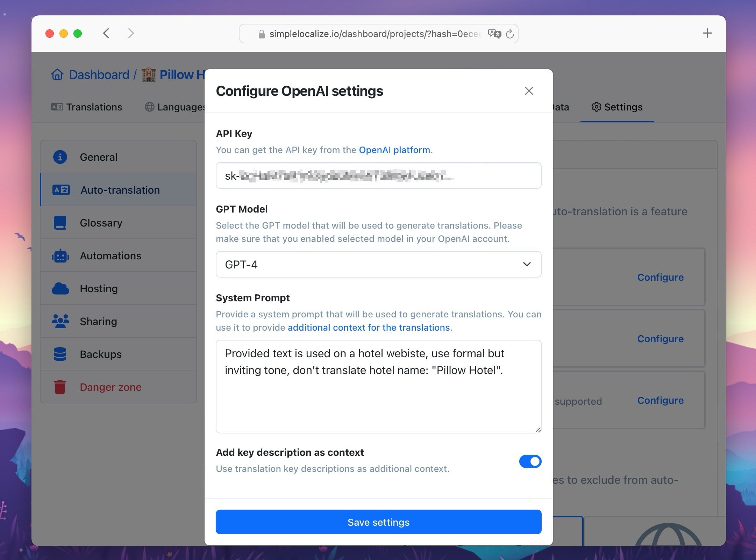Open General settings section
Viewport: 756px width, 560px height.
(119, 157)
